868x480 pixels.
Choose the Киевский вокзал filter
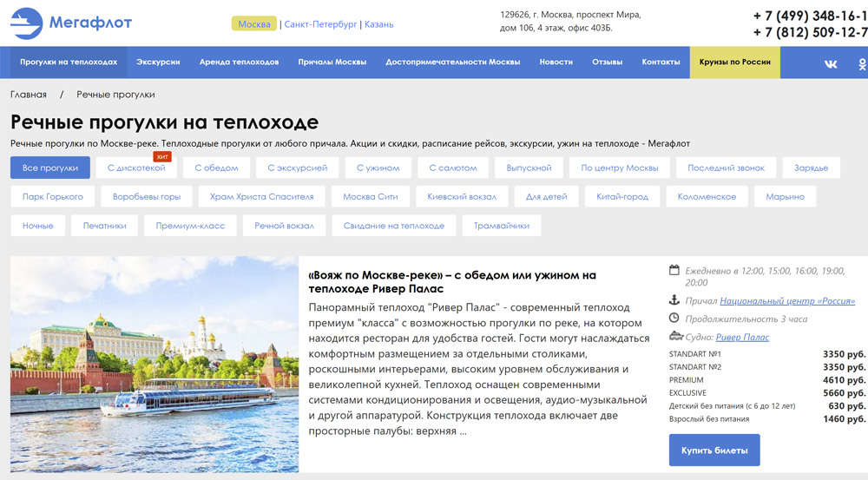462,196
